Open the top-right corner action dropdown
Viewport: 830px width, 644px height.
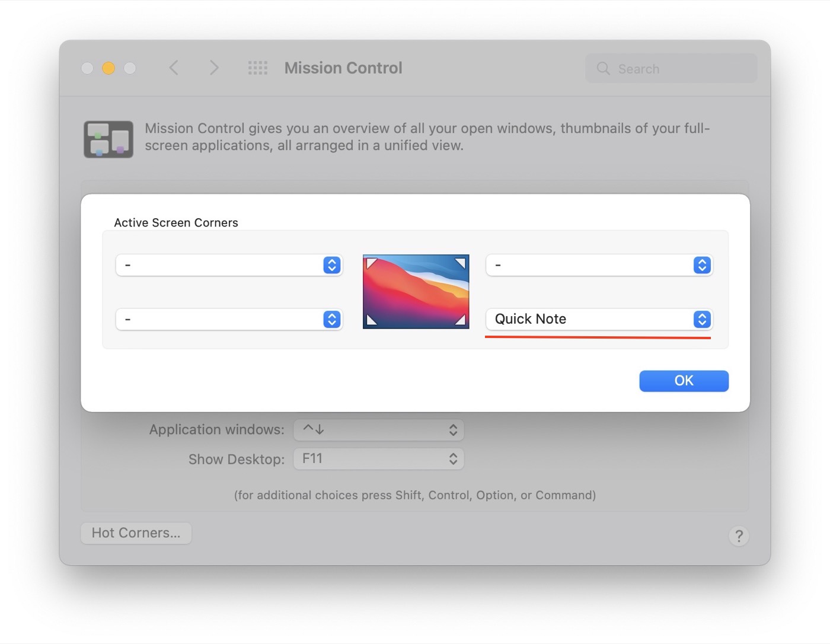click(599, 265)
